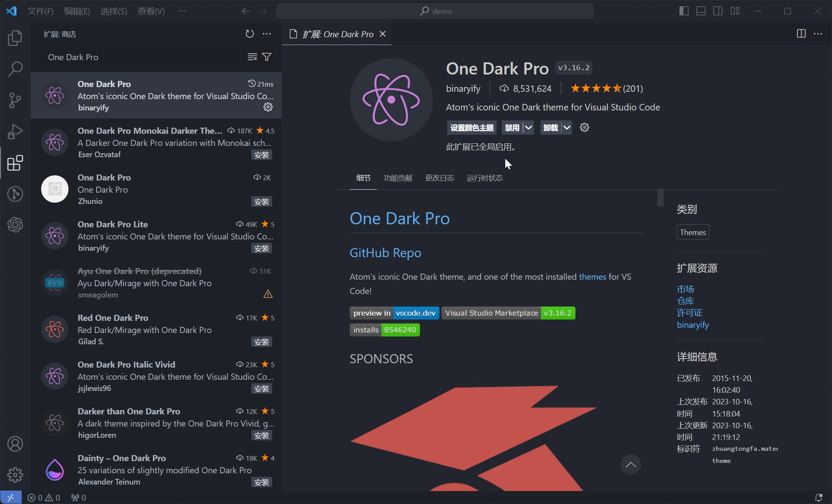The height and width of the screenshot is (504, 832).
Task: Toggle extension enabled globally status
Action: 510,127
